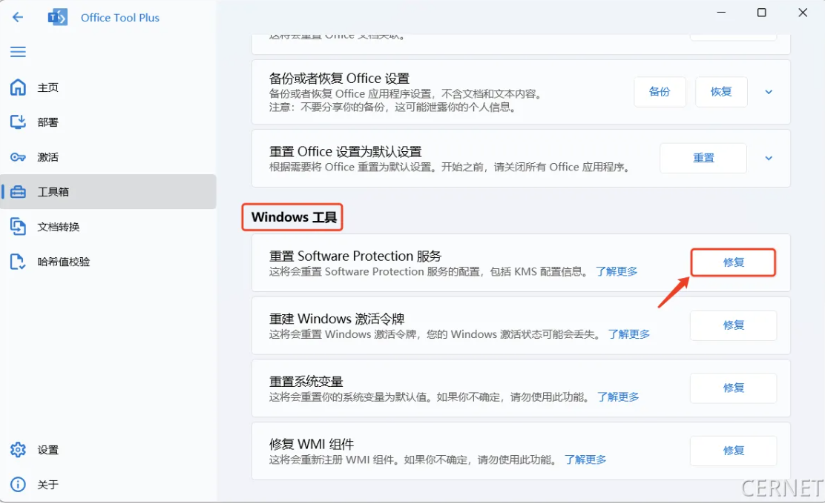Click 修复 for Software Protection 服务

click(733, 262)
